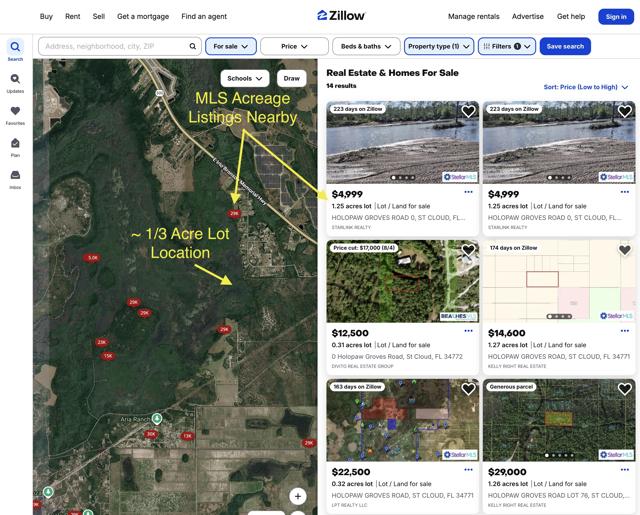The width and height of the screenshot is (640, 515).
Task: Open the $14,600 parcel map thumbnail
Action: point(559,281)
